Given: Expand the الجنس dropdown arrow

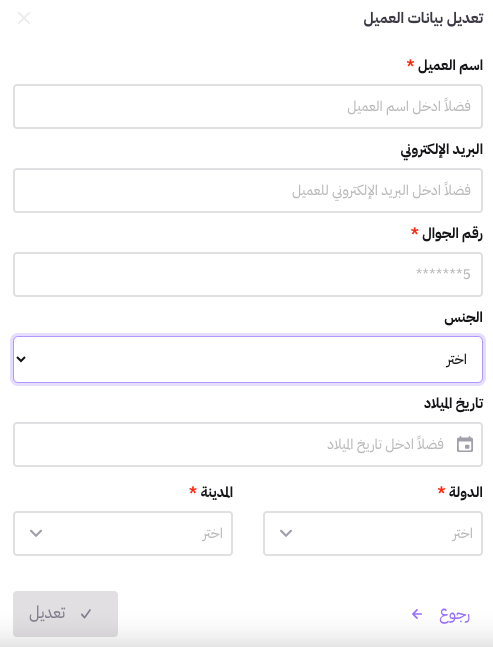Looking at the screenshot, I should pyautogui.click(x=21, y=359).
